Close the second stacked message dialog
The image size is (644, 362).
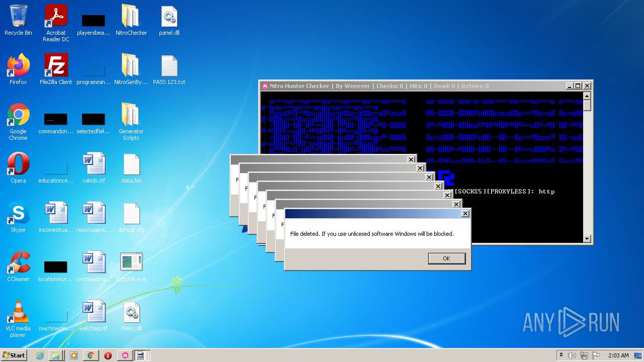456,204
